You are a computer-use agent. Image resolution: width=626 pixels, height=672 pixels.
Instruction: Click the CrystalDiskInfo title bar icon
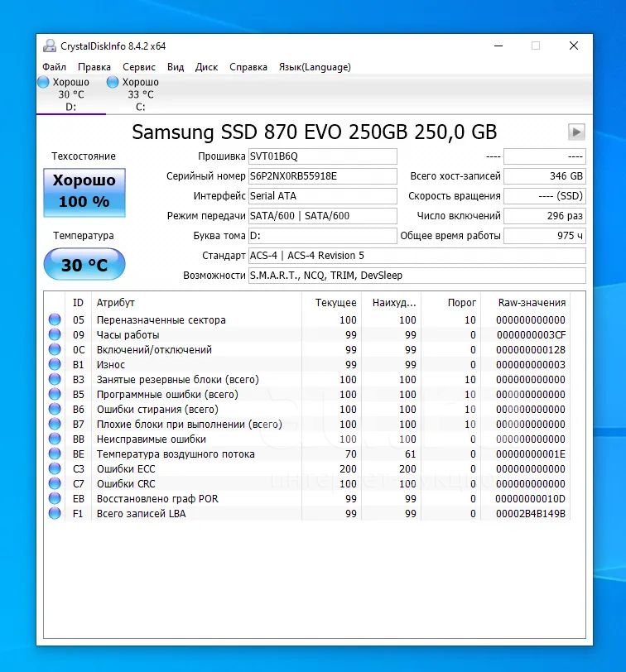(x=50, y=46)
